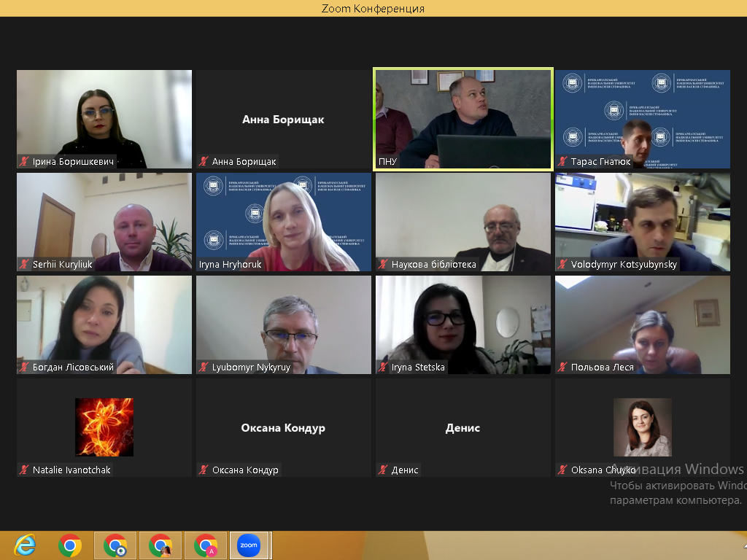Click muted microphone icon beside Тарас Гнатюк
The height and width of the screenshot is (560, 747).
pos(562,162)
